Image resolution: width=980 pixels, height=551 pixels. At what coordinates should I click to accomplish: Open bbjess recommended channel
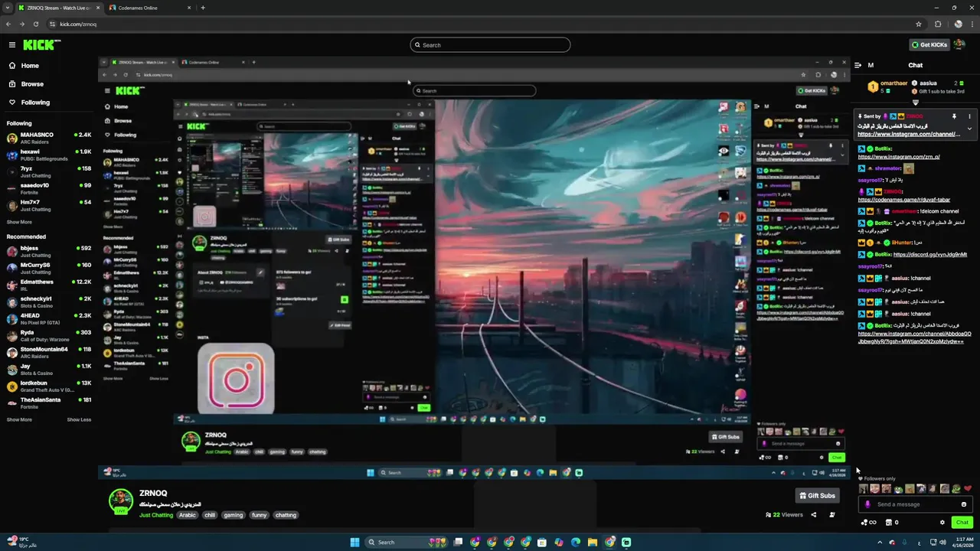(x=49, y=252)
